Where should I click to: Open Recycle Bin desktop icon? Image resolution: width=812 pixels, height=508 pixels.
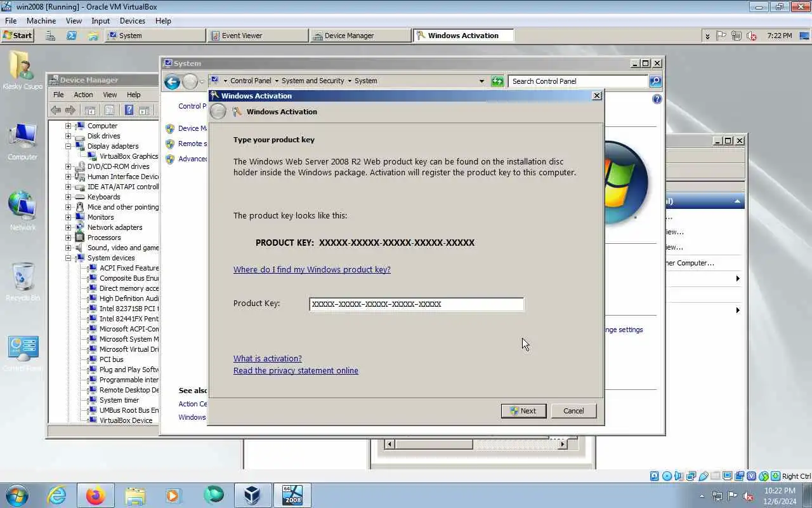coord(23,281)
